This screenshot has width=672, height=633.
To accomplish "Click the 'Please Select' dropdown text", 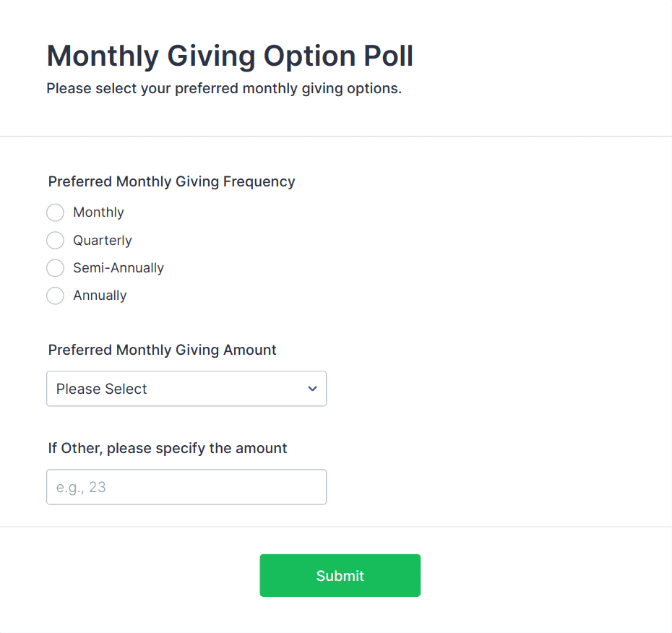I will click(101, 389).
